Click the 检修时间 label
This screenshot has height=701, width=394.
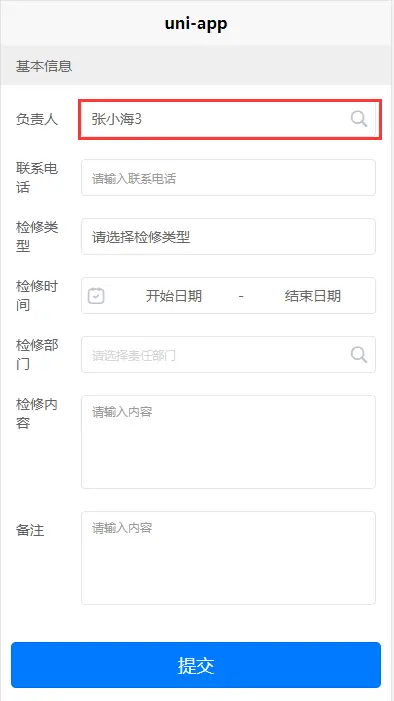(37, 296)
